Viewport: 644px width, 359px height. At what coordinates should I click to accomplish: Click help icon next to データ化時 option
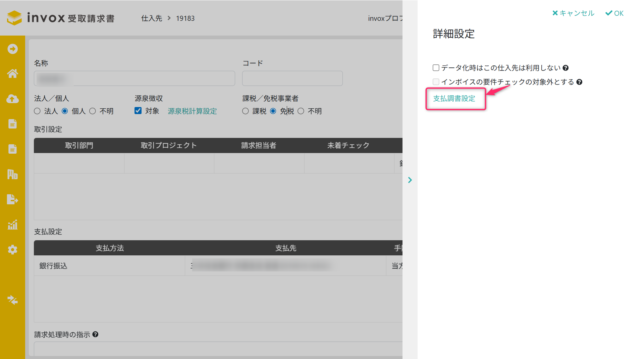[x=566, y=68]
